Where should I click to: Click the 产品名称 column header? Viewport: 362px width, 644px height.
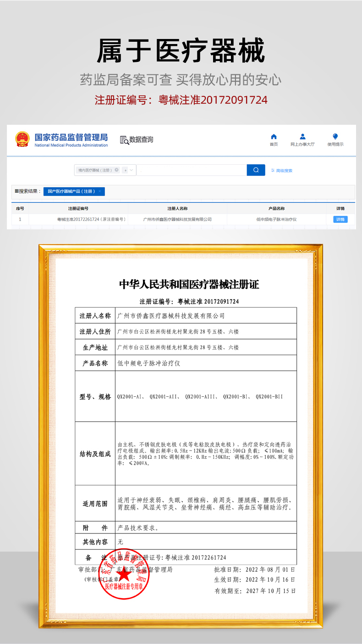click(x=276, y=208)
